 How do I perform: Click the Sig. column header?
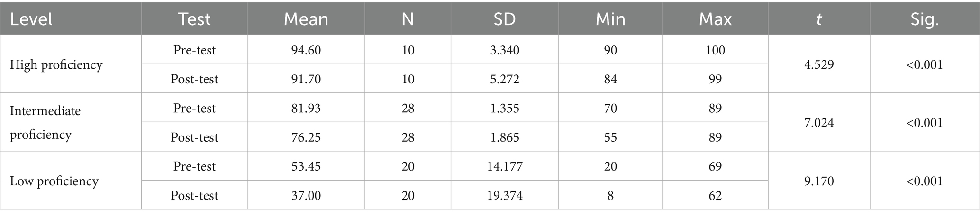pos(925,19)
